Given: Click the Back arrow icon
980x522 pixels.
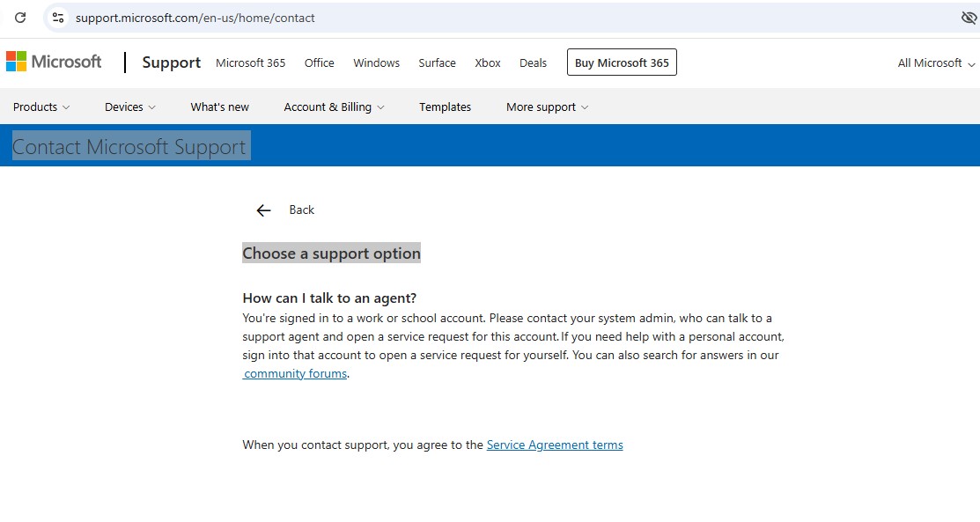Looking at the screenshot, I should [x=264, y=210].
